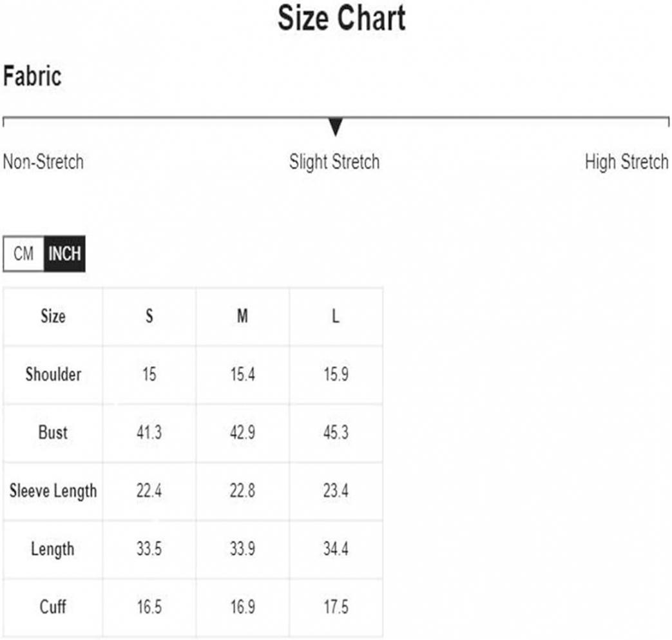
Task: Click the fabric stretch triangle marker
Action: [336, 126]
